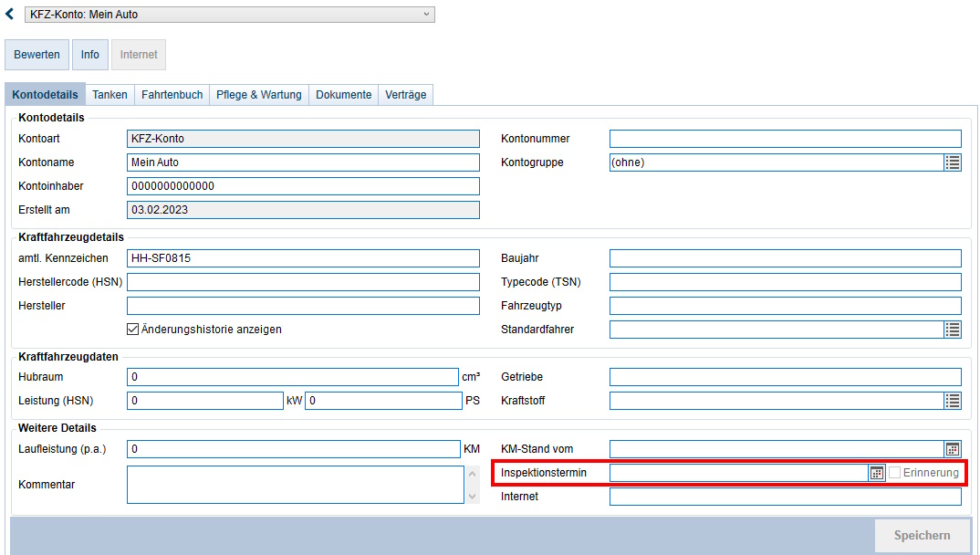The height and width of the screenshot is (555, 980).
Task: Click the Kommentar scroll up arrow
Action: (473, 475)
